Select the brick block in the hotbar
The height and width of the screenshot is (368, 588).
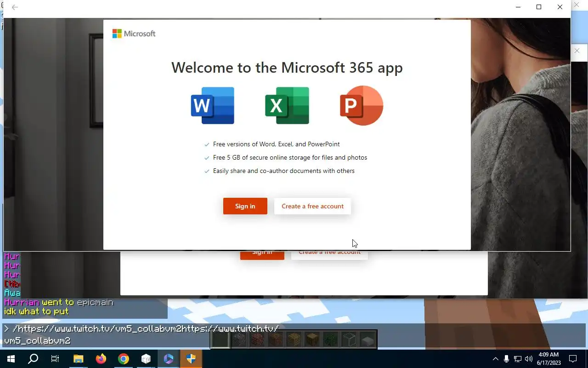[x=257, y=339]
